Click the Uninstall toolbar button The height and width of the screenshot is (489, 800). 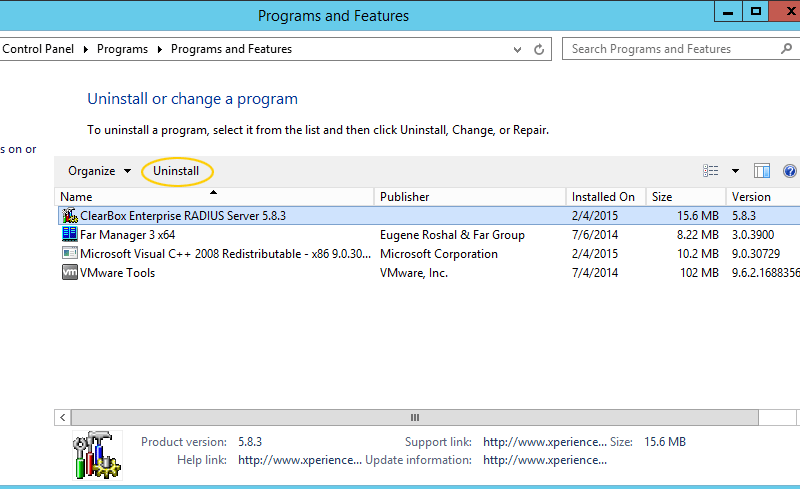pyautogui.click(x=176, y=171)
